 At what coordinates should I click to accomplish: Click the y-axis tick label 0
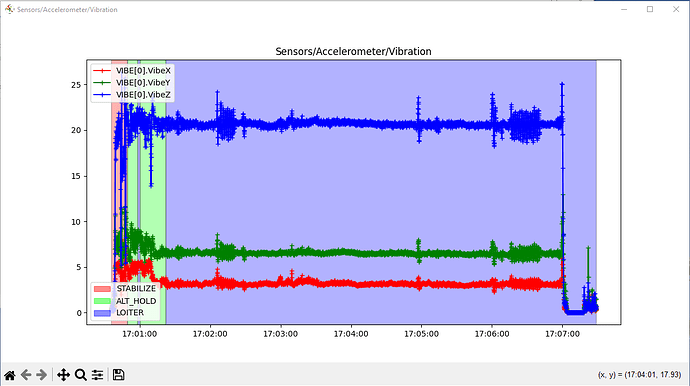(79, 313)
